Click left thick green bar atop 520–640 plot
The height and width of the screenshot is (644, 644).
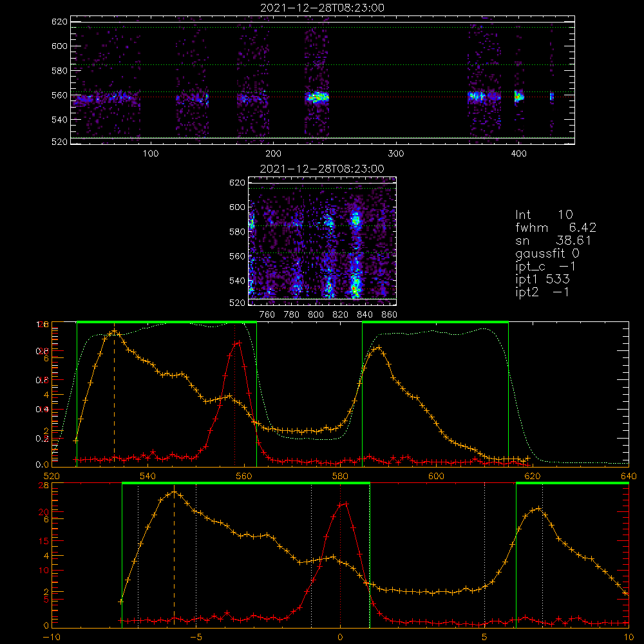tap(167, 322)
